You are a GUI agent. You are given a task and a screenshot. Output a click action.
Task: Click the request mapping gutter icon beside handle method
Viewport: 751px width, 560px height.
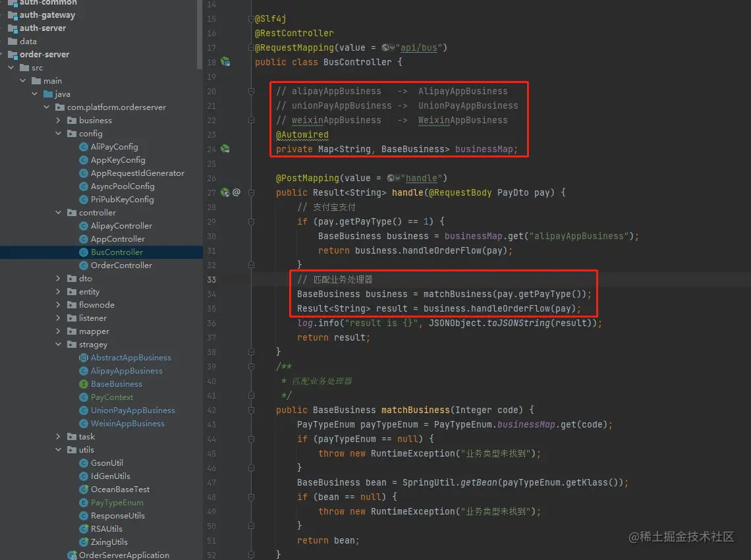(x=225, y=192)
